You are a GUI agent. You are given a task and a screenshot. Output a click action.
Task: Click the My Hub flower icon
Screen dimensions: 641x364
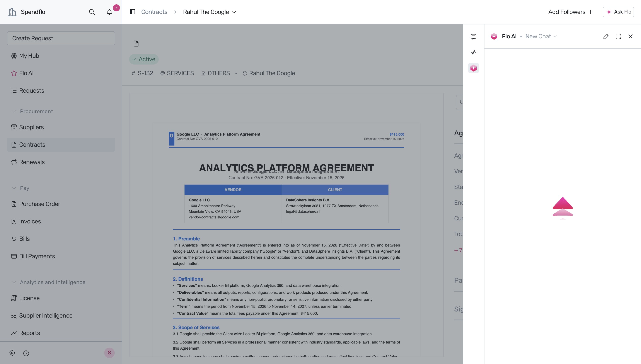[14, 56]
